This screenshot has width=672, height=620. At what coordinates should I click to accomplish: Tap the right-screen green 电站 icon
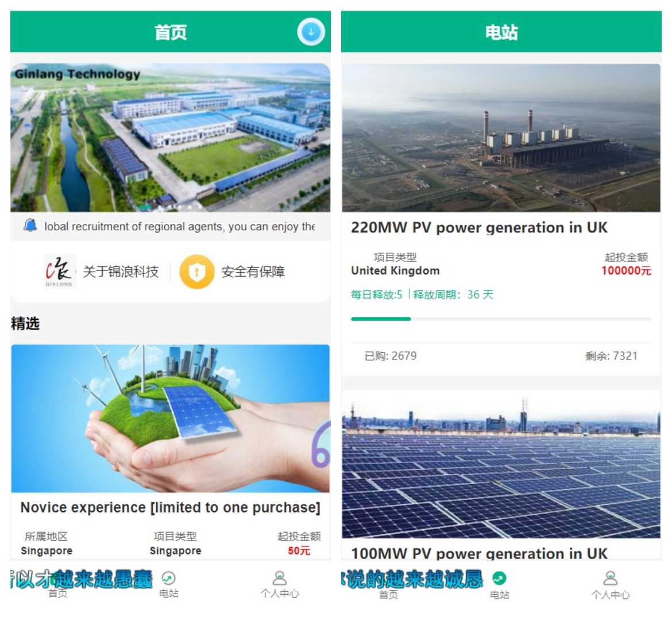(x=499, y=579)
